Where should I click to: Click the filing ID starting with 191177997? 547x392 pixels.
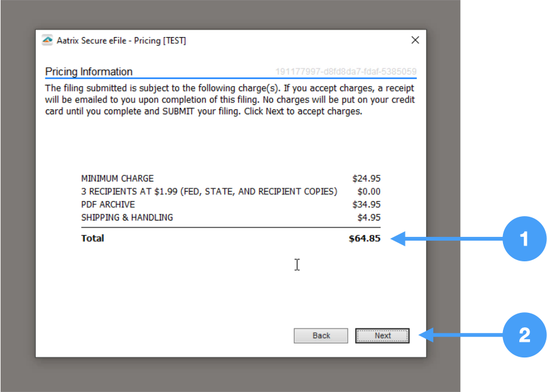coord(345,72)
